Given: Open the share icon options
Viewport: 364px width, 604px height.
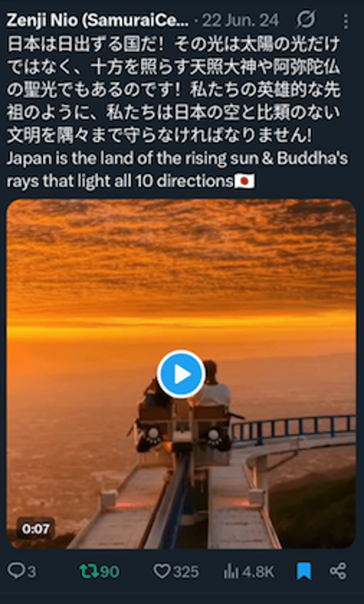Looking at the screenshot, I should (x=338, y=571).
